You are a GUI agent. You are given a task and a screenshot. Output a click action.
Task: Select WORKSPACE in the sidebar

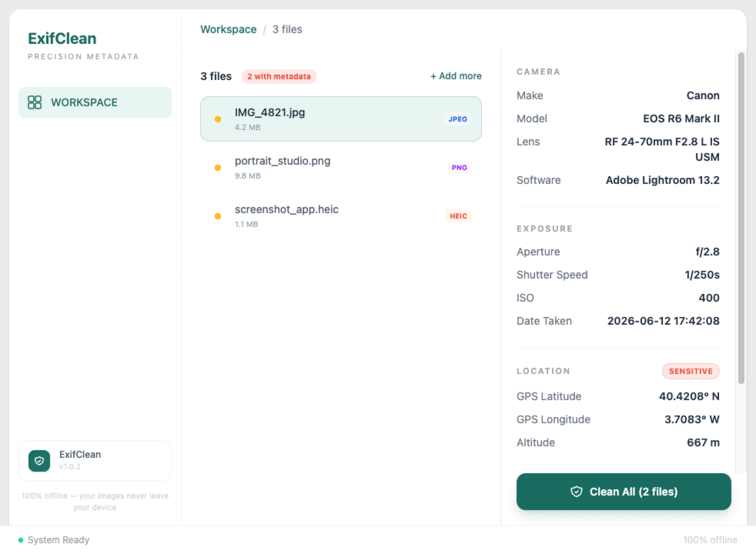pos(95,102)
